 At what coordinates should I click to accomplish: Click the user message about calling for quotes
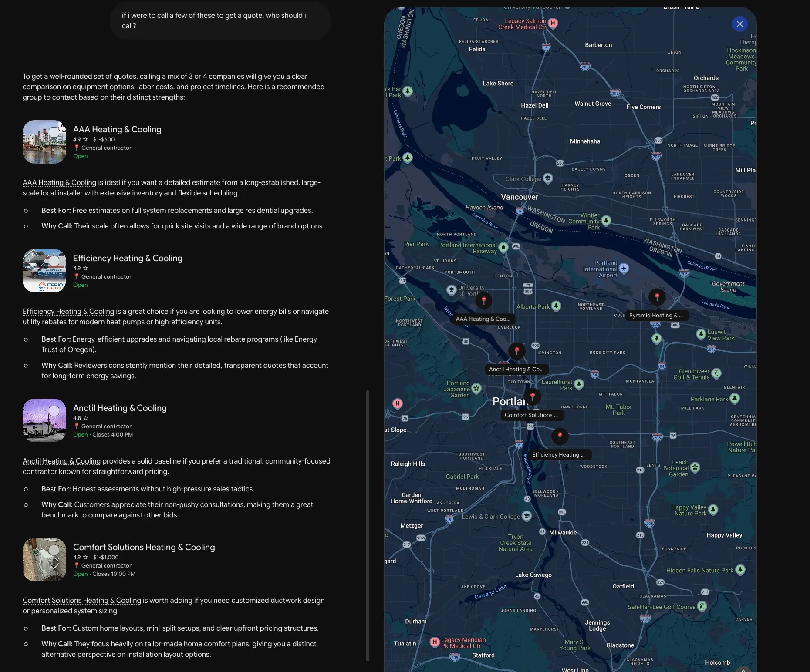(x=220, y=20)
